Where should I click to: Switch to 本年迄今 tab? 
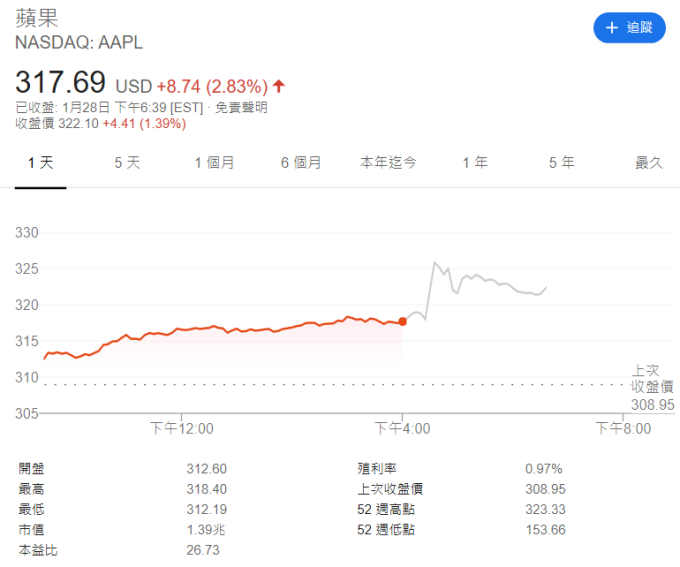click(x=388, y=163)
